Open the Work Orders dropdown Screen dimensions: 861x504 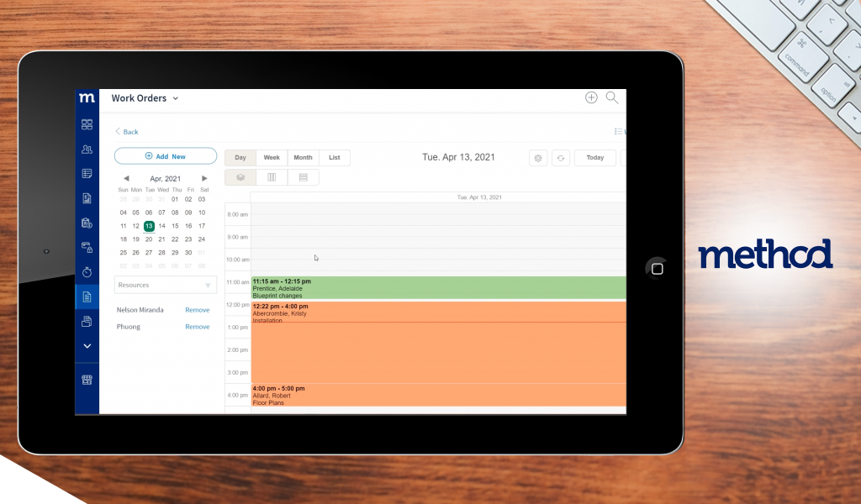145,98
